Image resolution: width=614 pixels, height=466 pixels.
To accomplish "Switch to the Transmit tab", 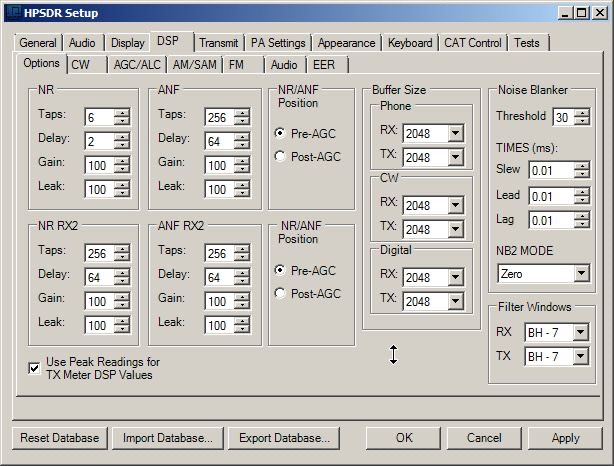I will pyautogui.click(x=219, y=43).
